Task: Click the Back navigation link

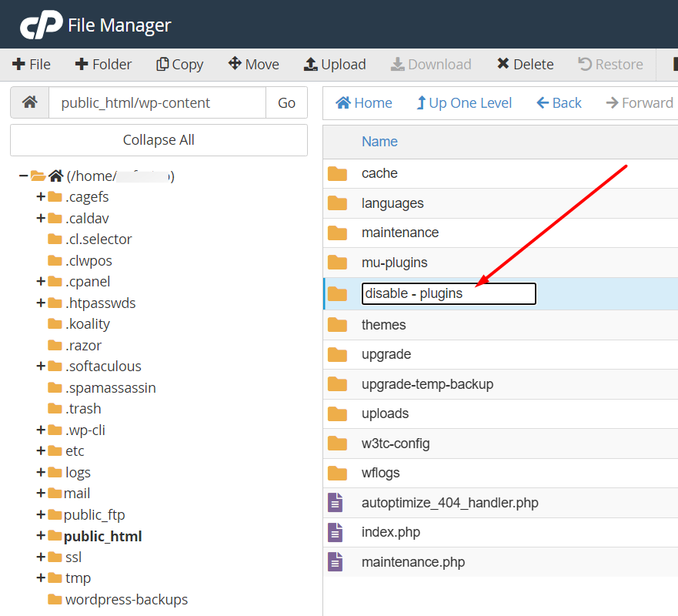Action: click(x=559, y=103)
